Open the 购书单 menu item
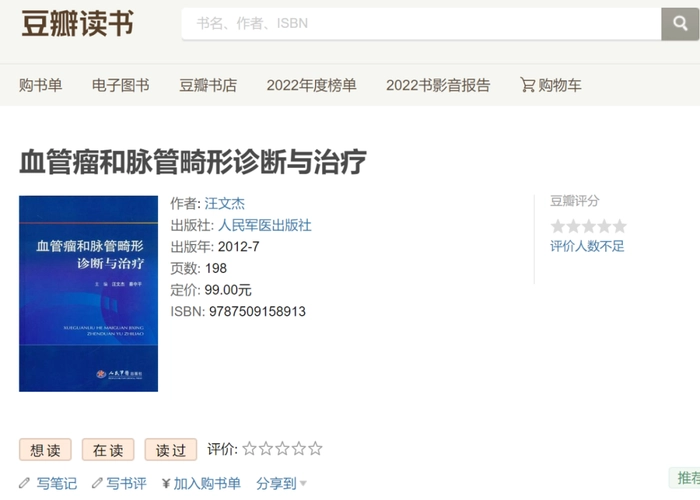 coord(40,85)
